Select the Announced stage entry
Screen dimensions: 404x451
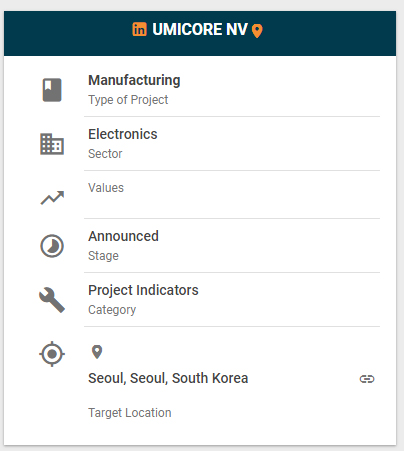tap(123, 236)
